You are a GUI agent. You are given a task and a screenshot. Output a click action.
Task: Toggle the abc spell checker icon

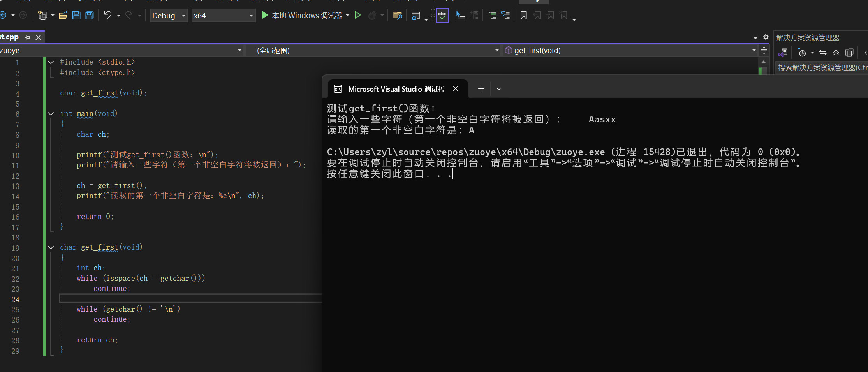click(x=442, y=15)
